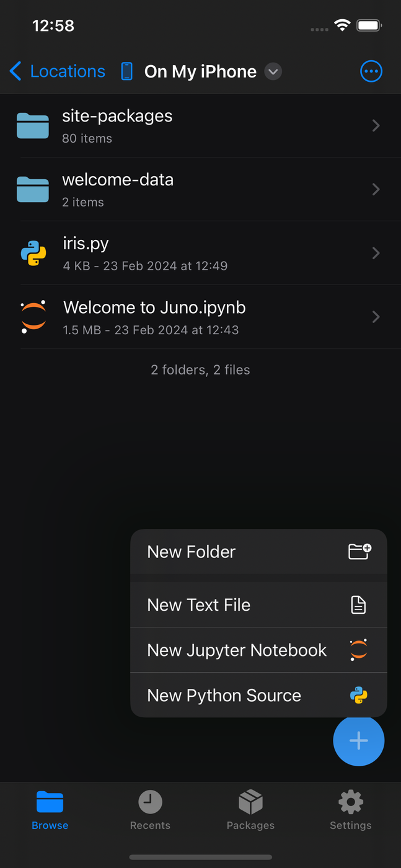Open Settings gear in bottom bar

click(350, 810)
